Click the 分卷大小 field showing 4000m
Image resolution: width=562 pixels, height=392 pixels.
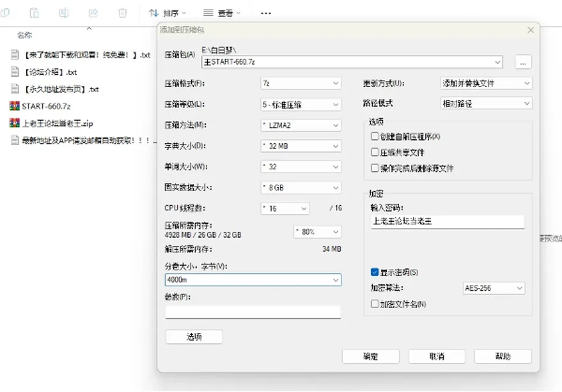253,280
